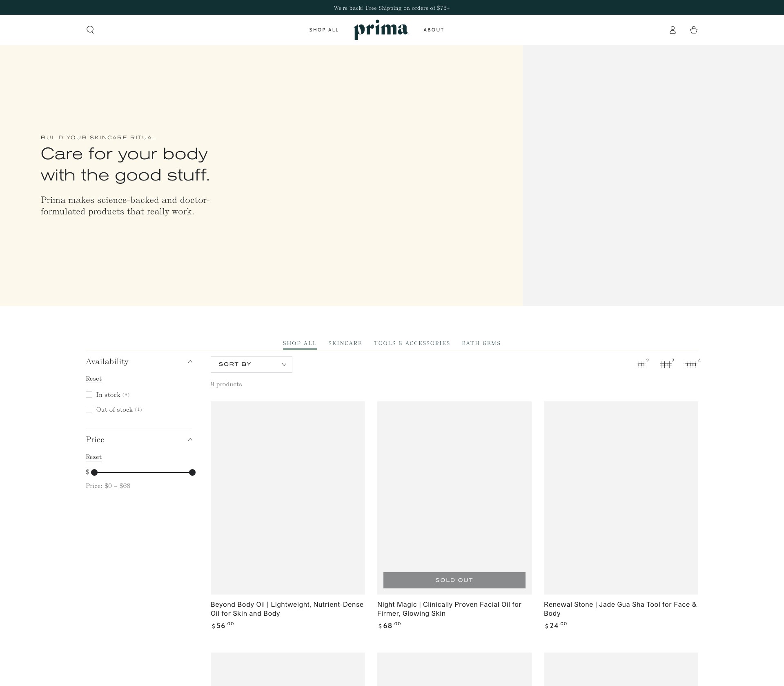Click the free shipping announcement bar text
This screenshot has height=686, width=784.
[392, 8]
